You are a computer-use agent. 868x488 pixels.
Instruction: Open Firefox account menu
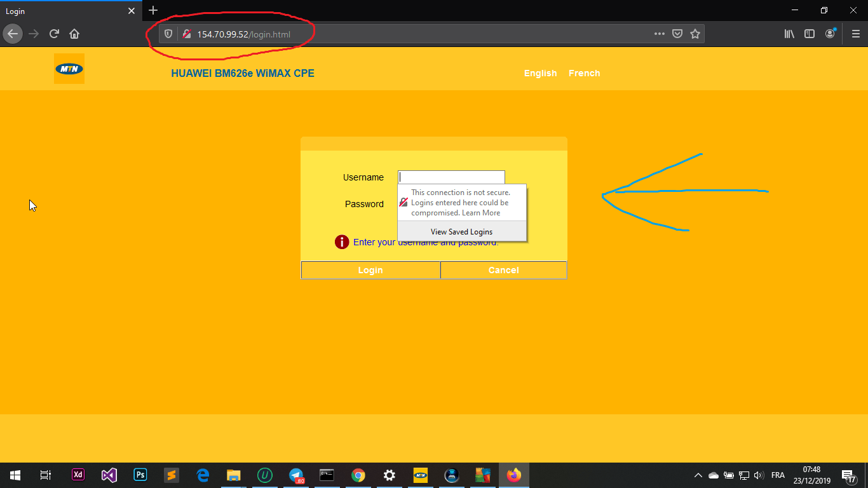pyautogui.click(x=831, y=34)
